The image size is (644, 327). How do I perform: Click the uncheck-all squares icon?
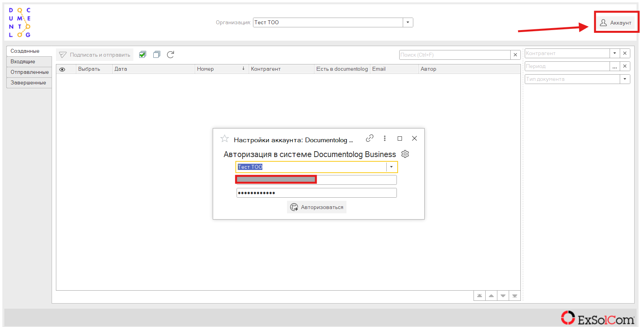(x=157, y=54)
